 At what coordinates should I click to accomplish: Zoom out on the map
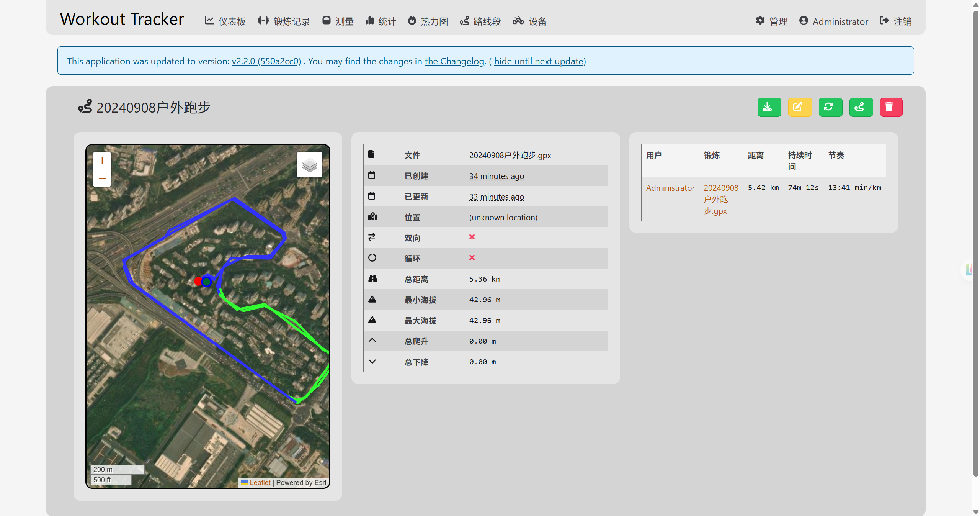(102, 178)
